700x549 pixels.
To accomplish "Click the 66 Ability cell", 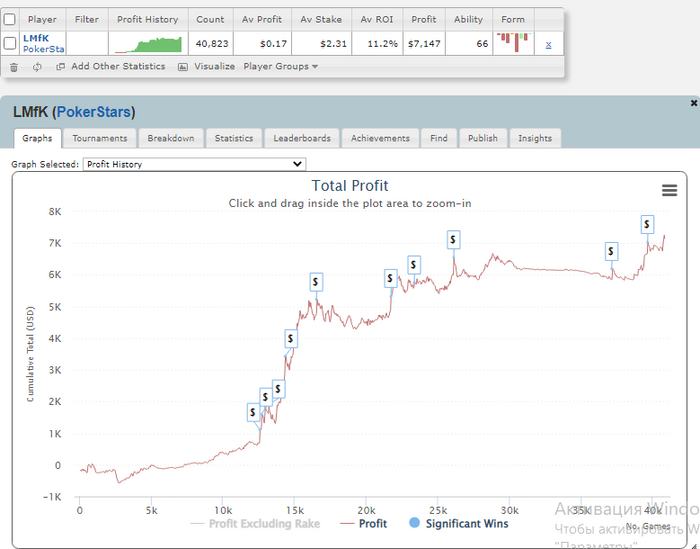I will 469,44.
